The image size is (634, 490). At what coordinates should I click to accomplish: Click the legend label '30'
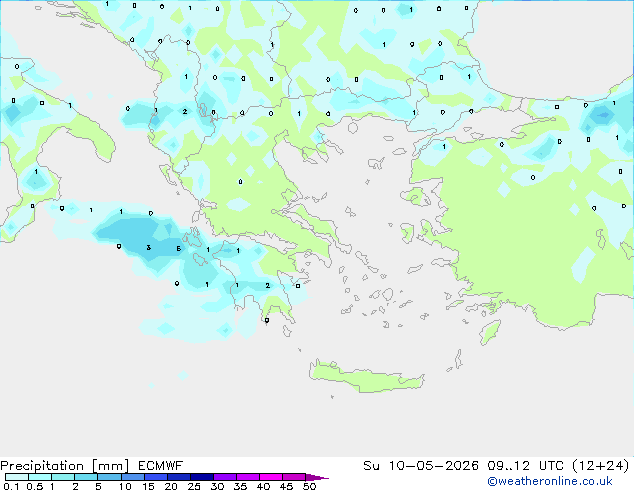point(217,486)
